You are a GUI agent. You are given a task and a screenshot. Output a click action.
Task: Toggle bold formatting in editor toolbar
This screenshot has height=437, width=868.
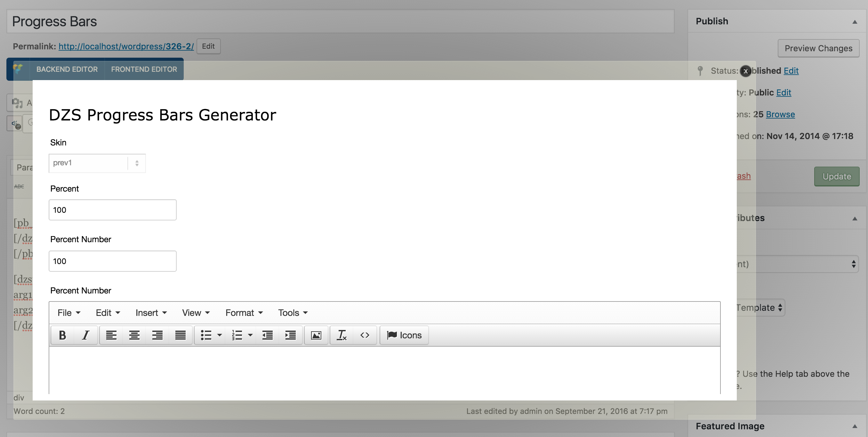point(62,335)
